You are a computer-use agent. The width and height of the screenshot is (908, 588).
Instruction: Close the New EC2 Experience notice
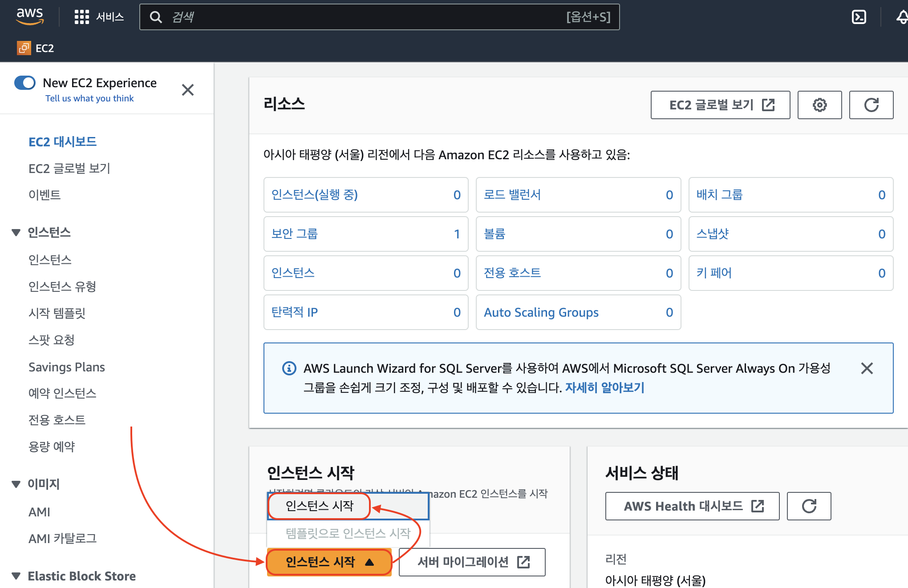[188, 90]
